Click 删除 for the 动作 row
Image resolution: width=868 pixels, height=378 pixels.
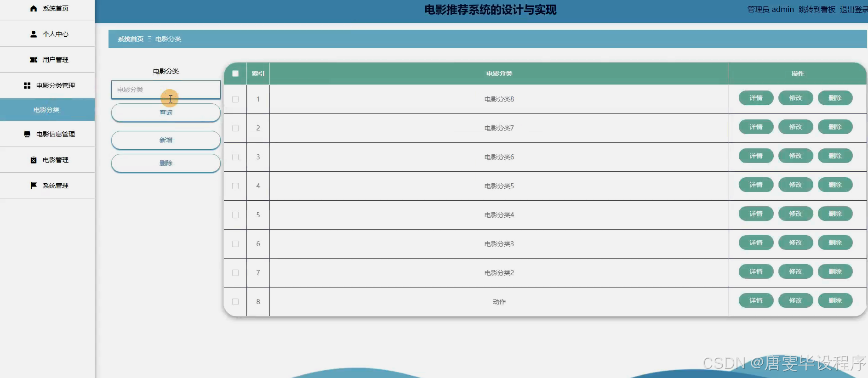click(835, 300)
